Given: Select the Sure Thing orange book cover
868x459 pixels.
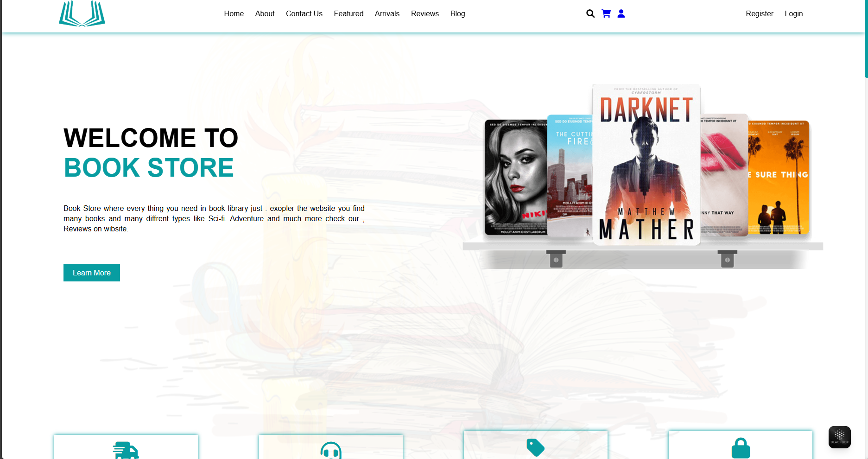Looking at the screenshot, I should (779, 177).
